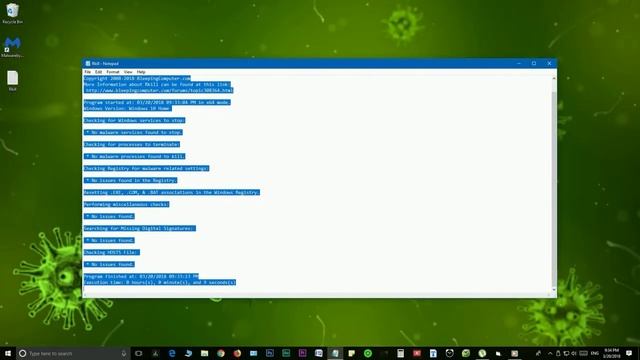Image resolution: width=640 pixels, height=360 pixels.
Task: Open the Photoshop taskbar icon
Action: click(x=270, y=353)
